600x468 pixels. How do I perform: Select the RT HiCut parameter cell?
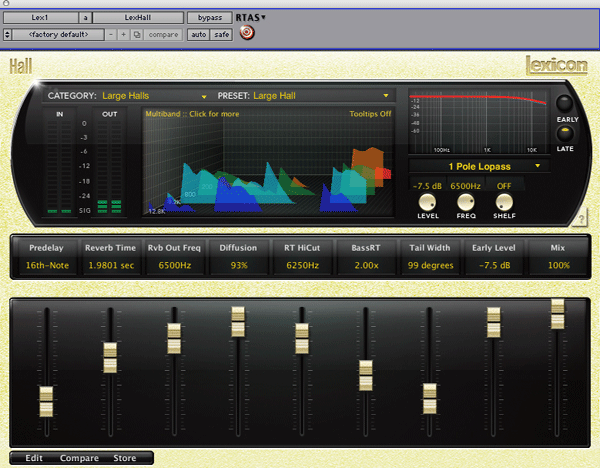point(302,256)
